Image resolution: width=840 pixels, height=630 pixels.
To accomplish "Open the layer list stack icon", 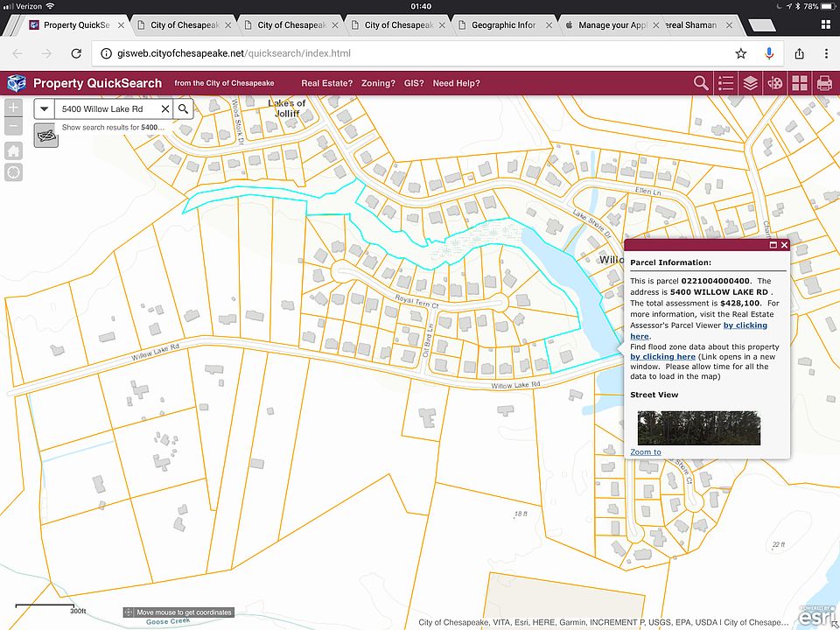I will [750, 83].
